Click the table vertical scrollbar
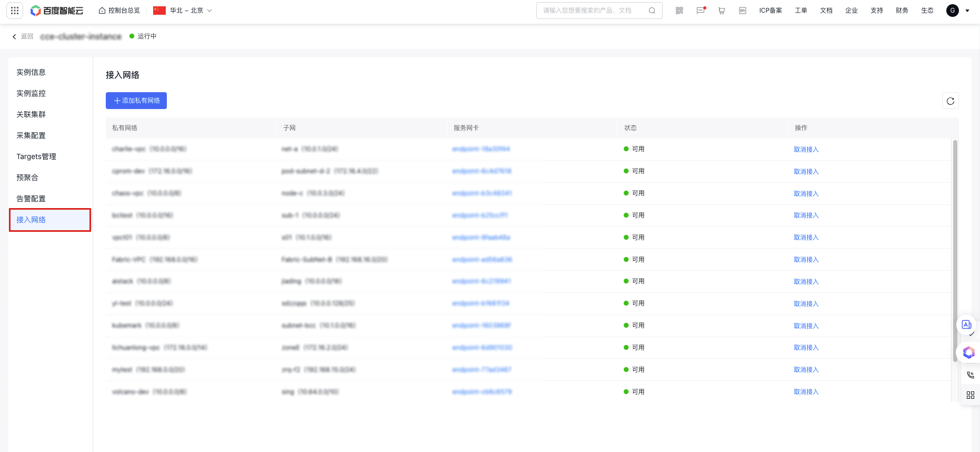This screenshot has height=452, width=980. pos(955,251)
